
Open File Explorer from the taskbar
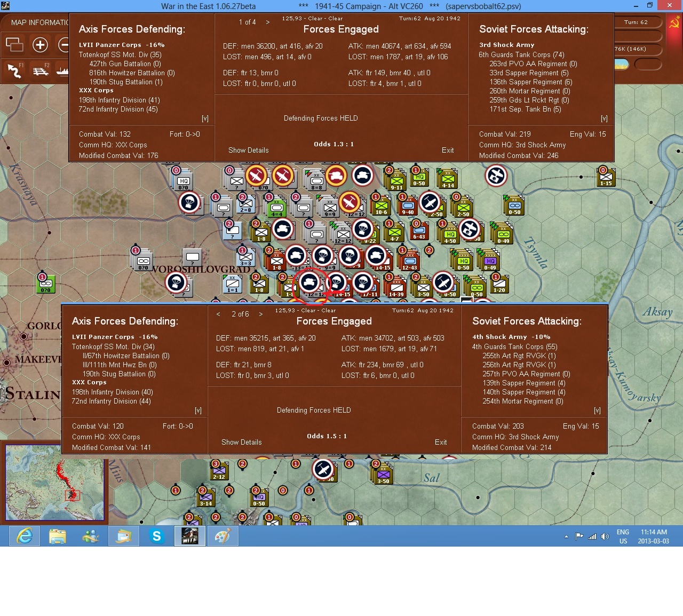click(58, 536)
